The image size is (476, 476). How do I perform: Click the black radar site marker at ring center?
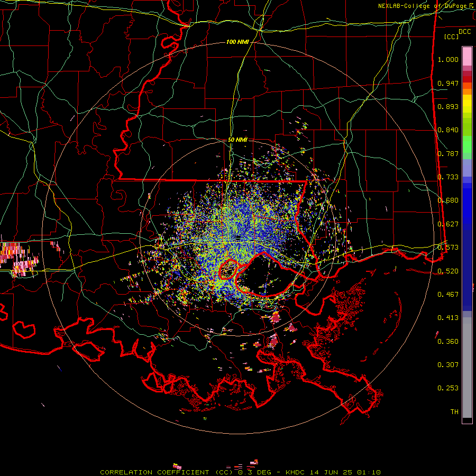tap(239, 239)
